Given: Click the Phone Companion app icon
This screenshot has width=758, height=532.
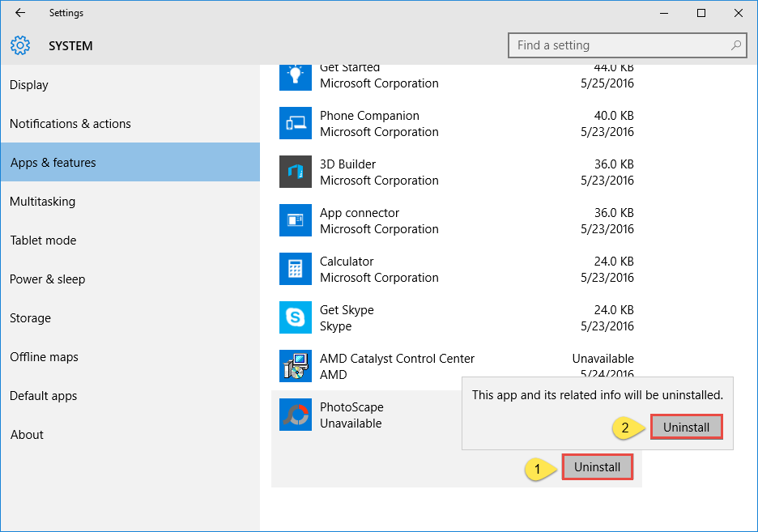Looking at the screenshot, I should point(296,123).
